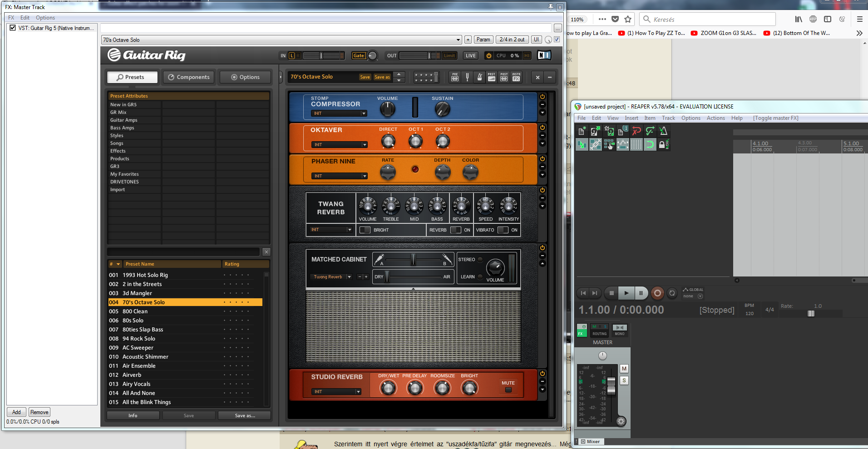The height and width of the screenshot is (449, 868).
Task: Toggle the Gate button in Guitar Rig
Action: click(359, 56)
